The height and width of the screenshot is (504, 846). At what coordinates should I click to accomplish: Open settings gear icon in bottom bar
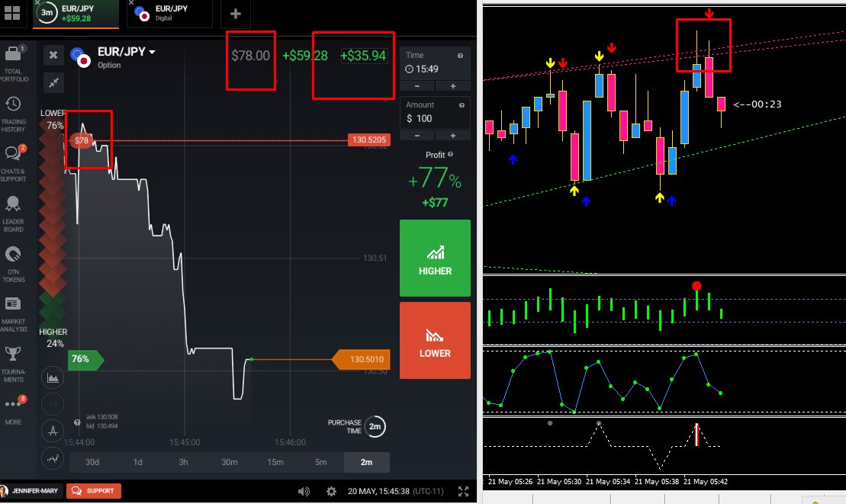point(331,491)
